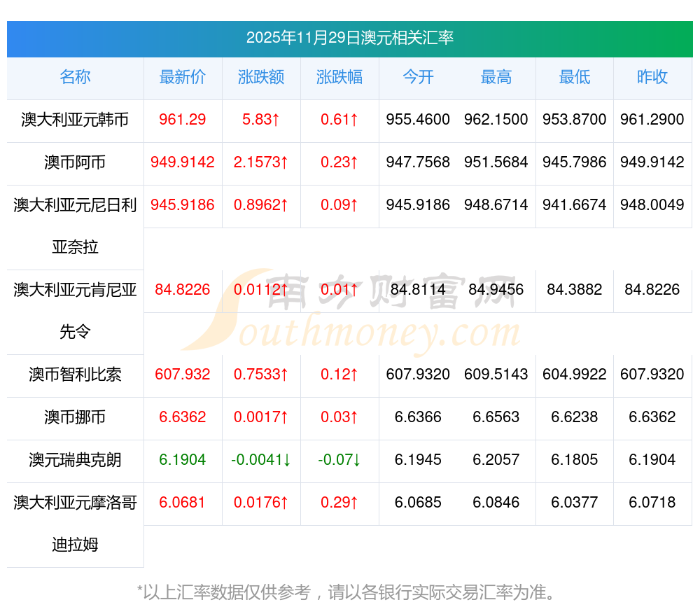Viewport: 700px width, 614px height.
Task: Select the 昨收 column header
Action: point(652,78)
